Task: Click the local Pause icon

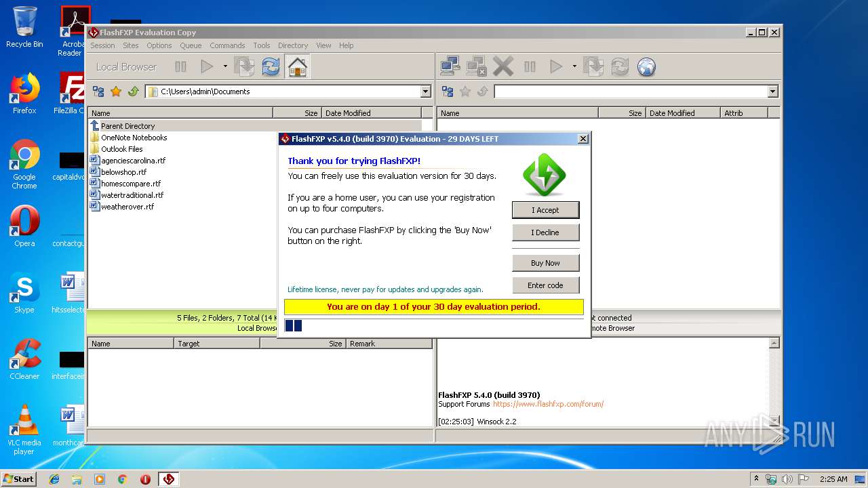Action: 180,66
